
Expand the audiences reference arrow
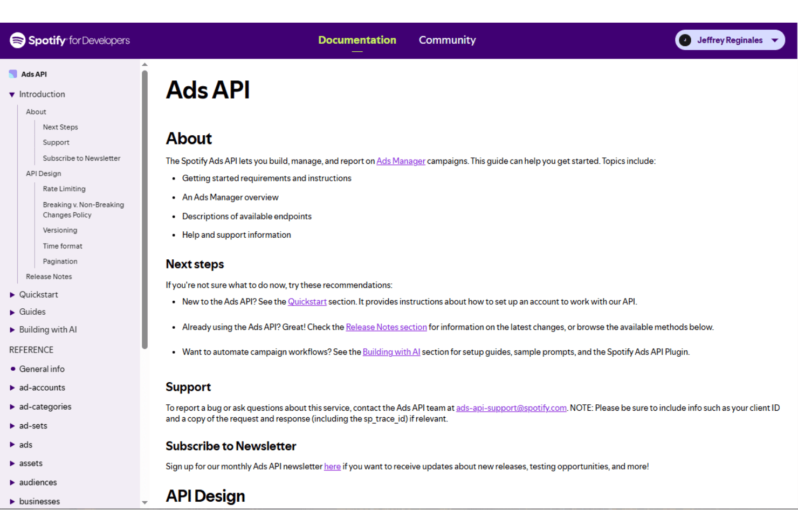point(12,482)
